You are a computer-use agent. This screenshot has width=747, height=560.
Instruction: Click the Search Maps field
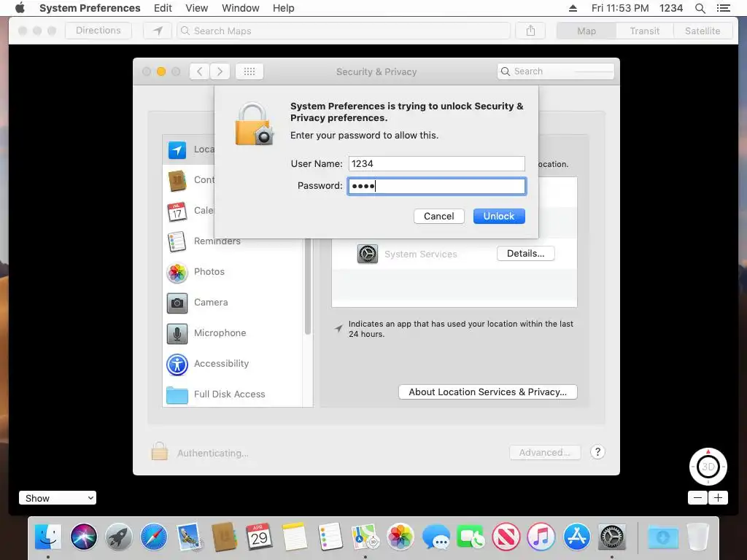(x=344, y=31)
